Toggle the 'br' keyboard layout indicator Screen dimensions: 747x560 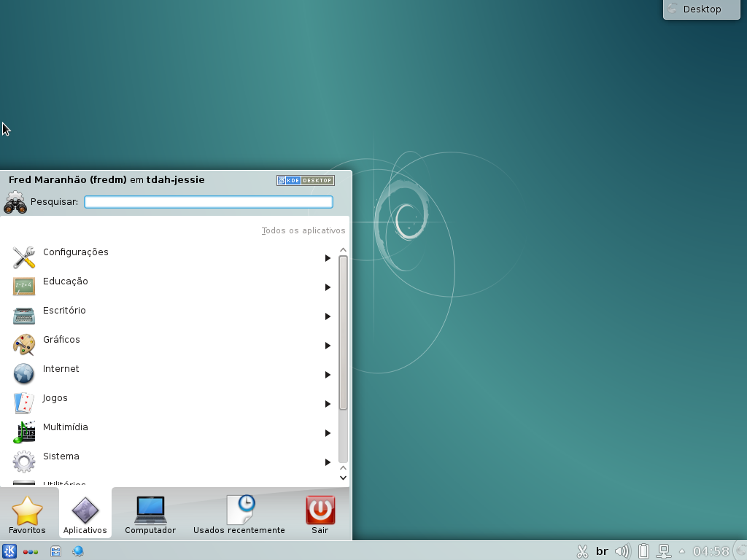(602, 551)
